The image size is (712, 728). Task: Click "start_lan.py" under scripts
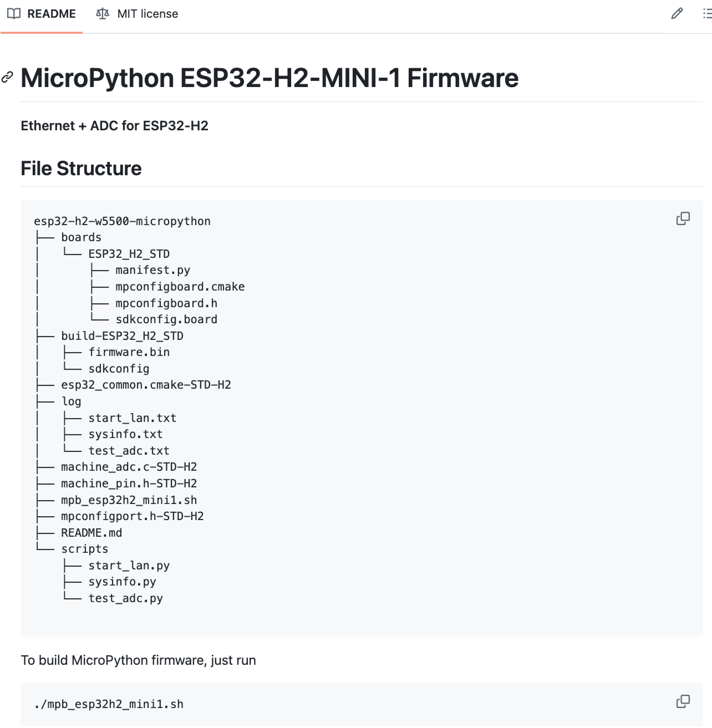pos(129,566)
